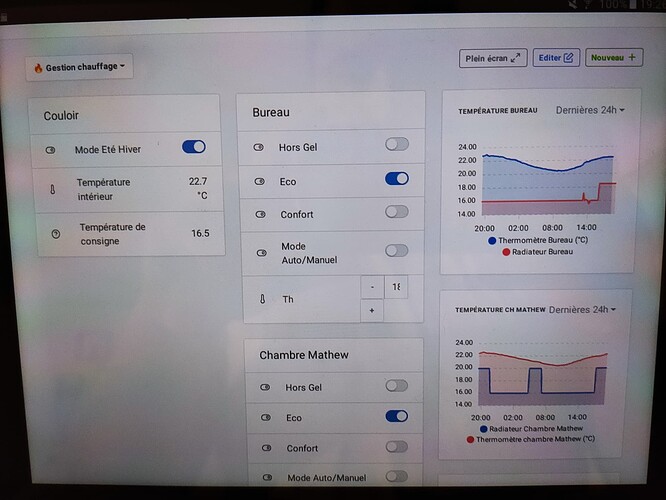Toggle Thermomètre Bureau series in chart legend
This screenshot has width=666, height=500.
[x=537, y=240]
